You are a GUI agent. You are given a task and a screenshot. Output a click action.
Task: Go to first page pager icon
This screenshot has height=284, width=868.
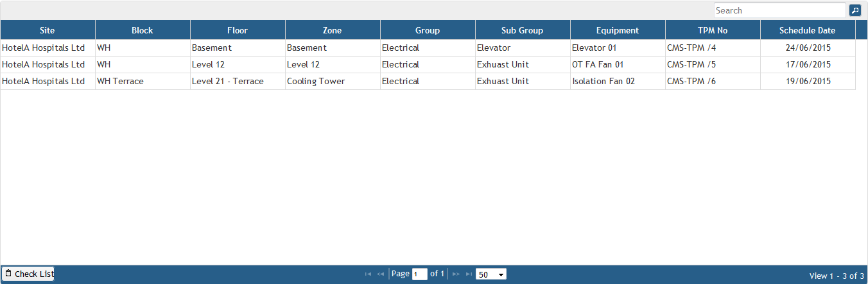click(x=368, y=274)
